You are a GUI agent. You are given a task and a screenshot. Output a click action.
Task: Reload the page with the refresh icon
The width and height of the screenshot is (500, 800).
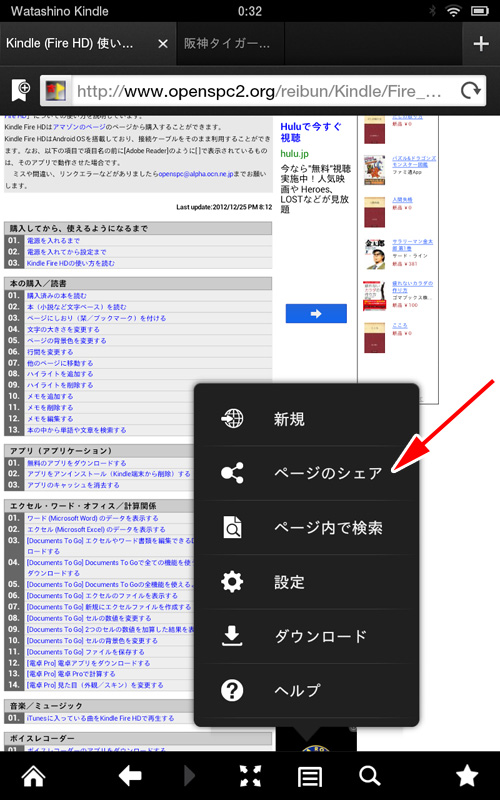[470, 90]
